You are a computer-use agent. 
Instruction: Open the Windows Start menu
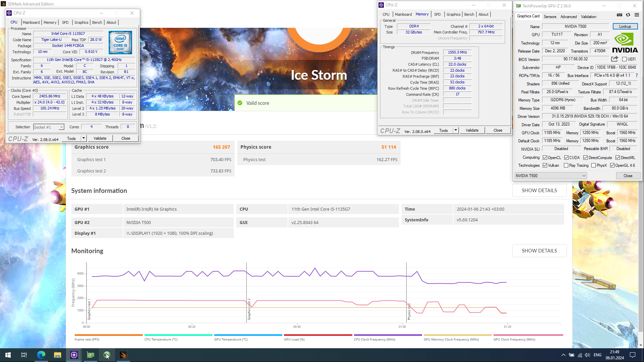click(8, 355)
